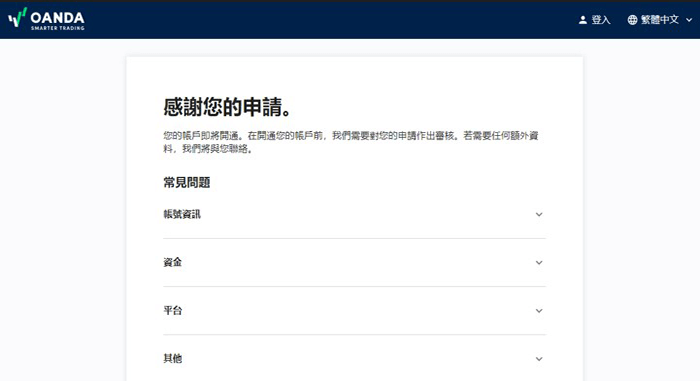700x381 pixels.
Task: Expand the 帳號資訊 FAQ section
Action: point(354,214)
